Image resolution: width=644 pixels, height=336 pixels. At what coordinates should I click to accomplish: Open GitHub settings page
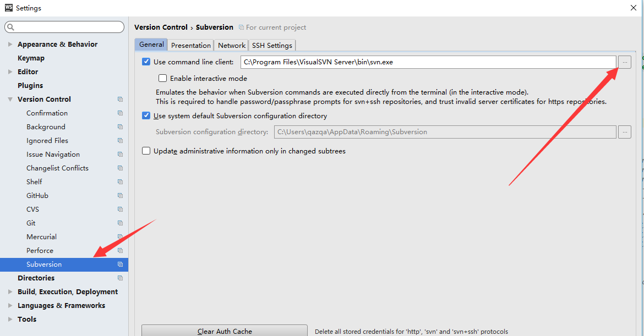tap(37, 195)
